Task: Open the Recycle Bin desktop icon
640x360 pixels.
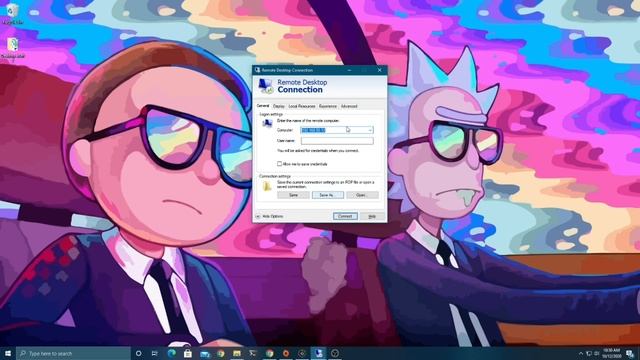Action: coord(12,13)
